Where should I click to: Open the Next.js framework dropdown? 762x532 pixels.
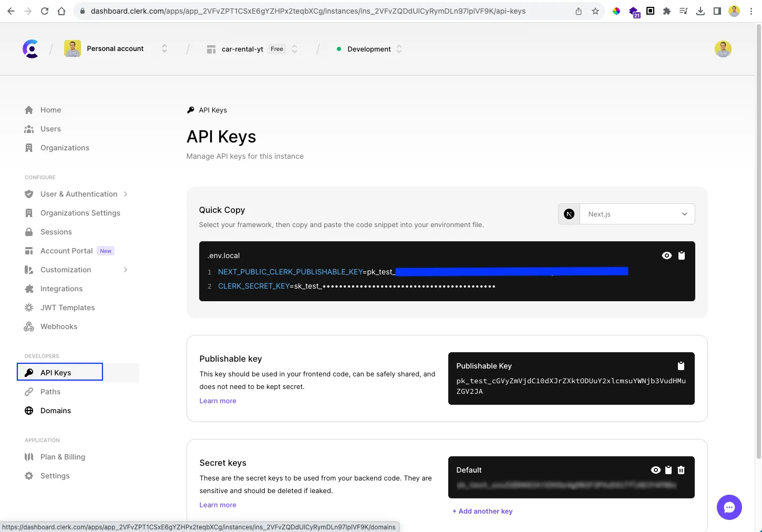pyautogui.click(x=626, y=214)
